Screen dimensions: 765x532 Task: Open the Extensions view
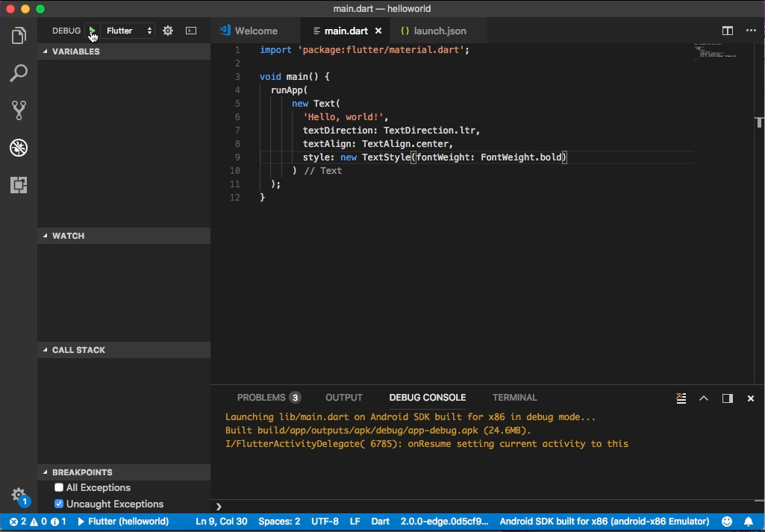(19, 185)
